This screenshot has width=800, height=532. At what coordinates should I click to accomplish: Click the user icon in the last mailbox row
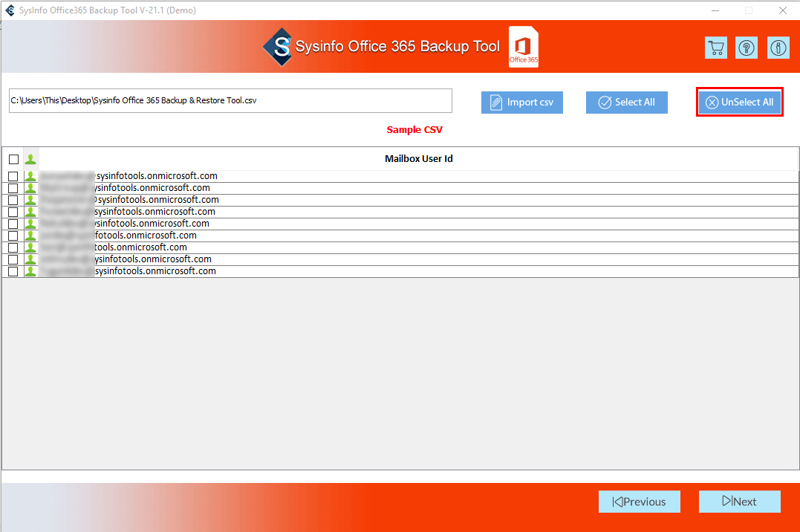pos(30,271)
